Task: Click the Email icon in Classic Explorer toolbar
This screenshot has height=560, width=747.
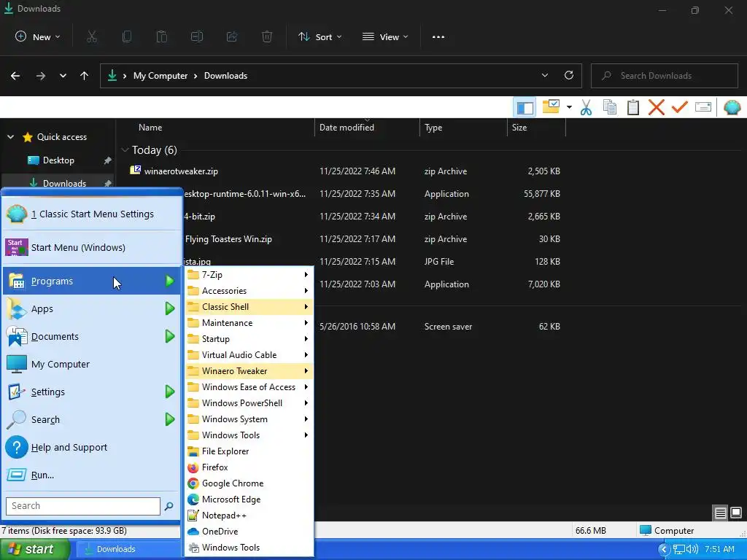Action: pyautogui.click(x=703, y=107)
